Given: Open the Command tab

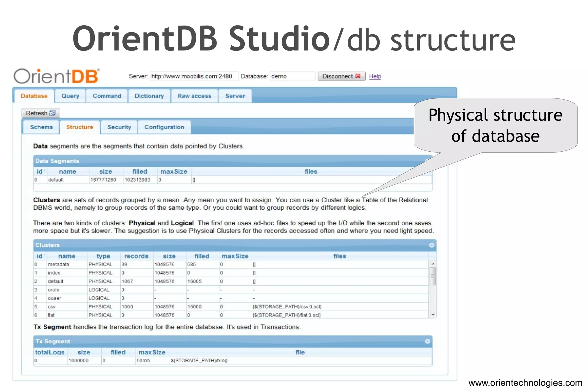Looking at the screenshot, I should (x=107, y=96).
